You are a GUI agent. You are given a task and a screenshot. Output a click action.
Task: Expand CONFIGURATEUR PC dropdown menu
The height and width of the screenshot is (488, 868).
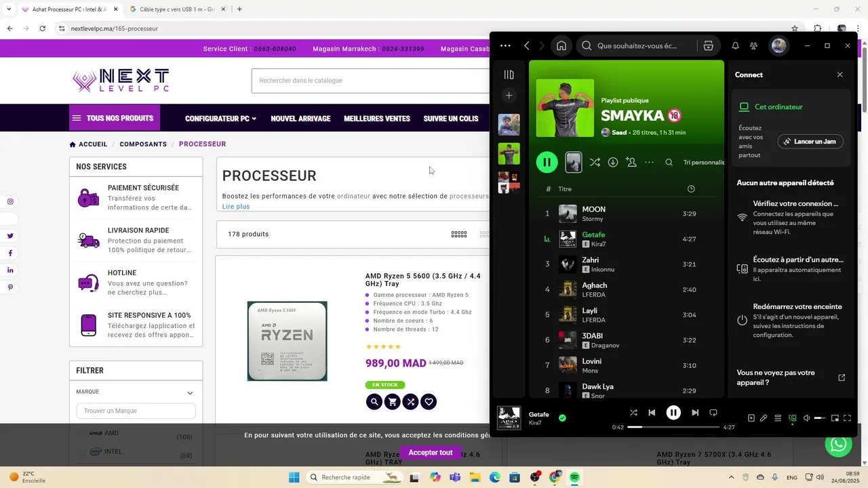tap(221, 119)
